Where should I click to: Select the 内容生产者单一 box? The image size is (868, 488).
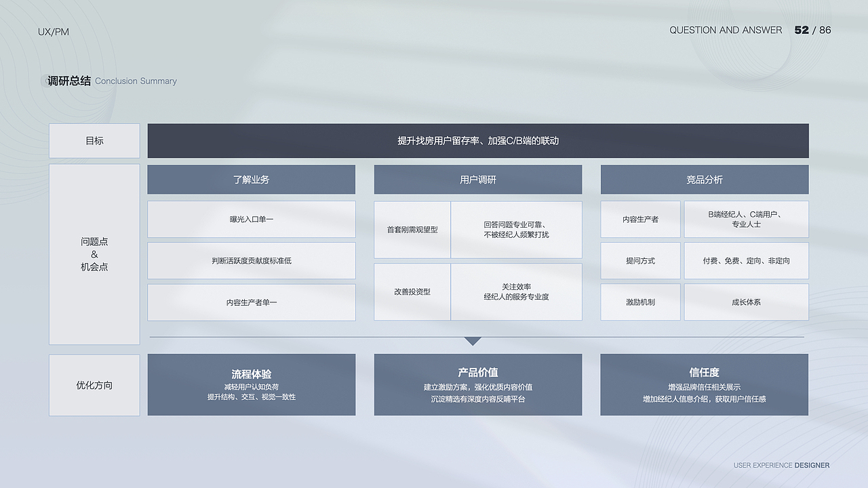[x=252, y=302]
